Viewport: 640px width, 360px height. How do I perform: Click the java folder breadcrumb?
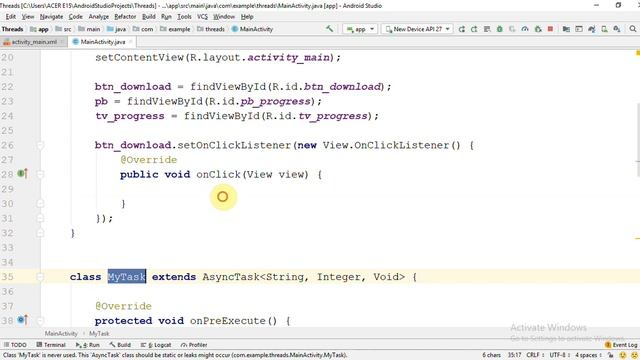pos(117,29)
